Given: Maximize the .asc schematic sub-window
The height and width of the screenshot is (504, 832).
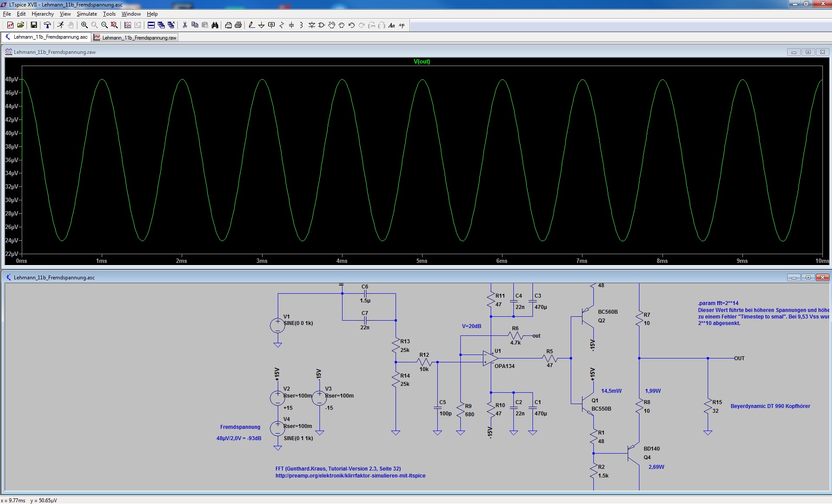Looking at the screenshot, I should click(808, 277).
